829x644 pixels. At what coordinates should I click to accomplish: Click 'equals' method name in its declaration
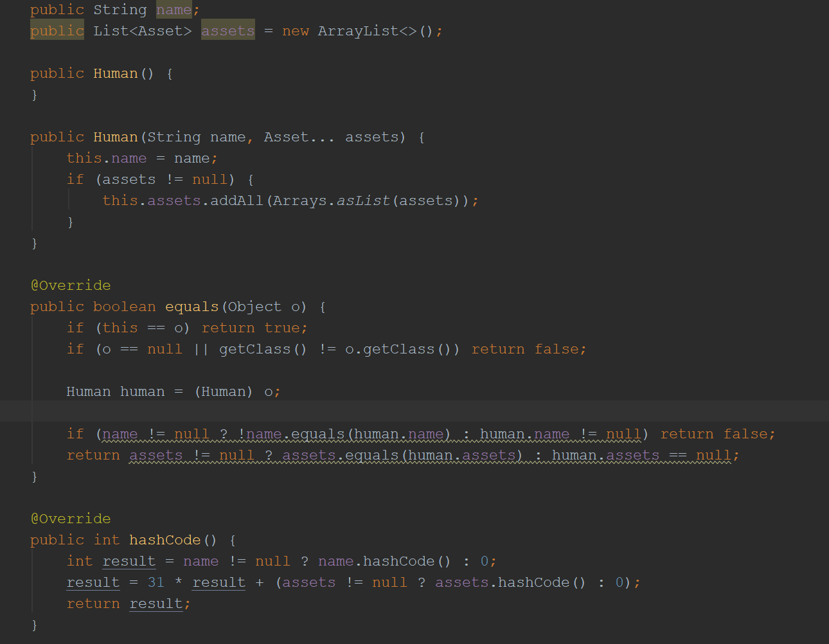(x=192, y=307)
